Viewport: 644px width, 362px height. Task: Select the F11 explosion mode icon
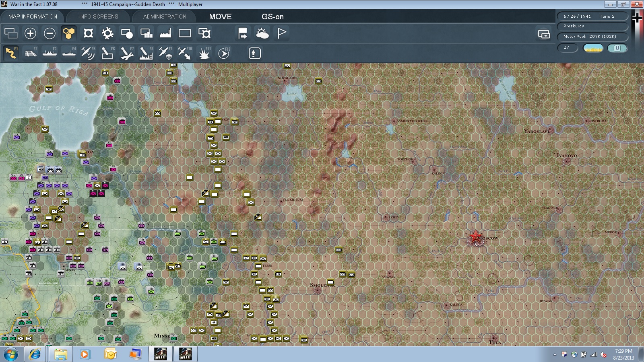(204, 53)
